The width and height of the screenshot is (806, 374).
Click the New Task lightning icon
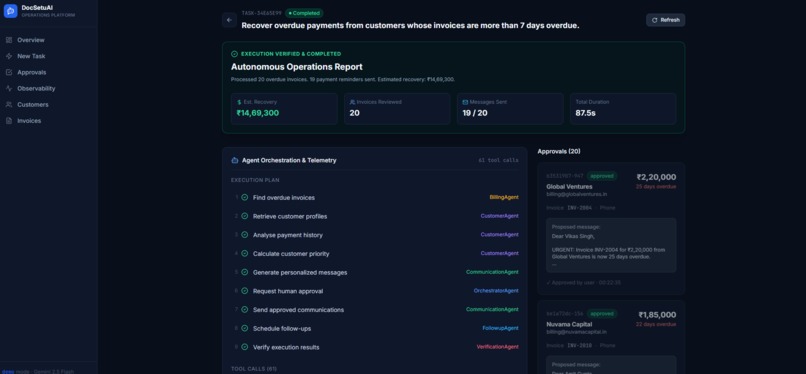pyautogui.click(x=9, y=56)
